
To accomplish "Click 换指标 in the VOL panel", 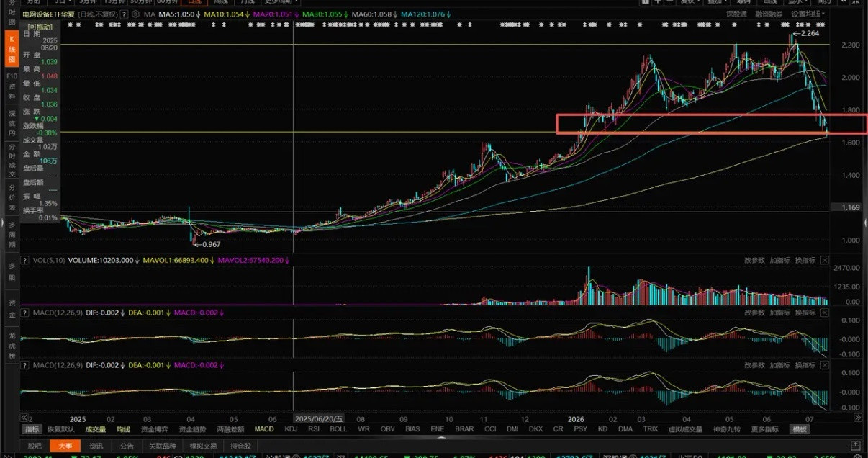I will (x=805, y=260).
